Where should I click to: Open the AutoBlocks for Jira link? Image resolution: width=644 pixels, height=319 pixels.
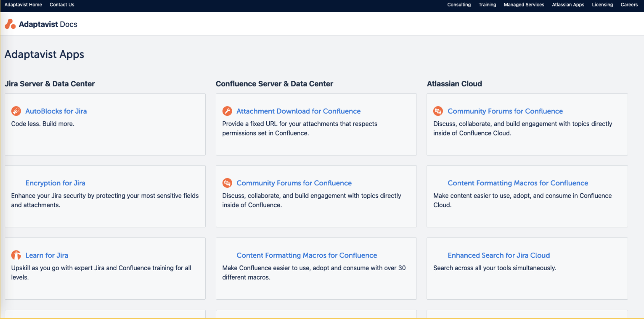56,111
